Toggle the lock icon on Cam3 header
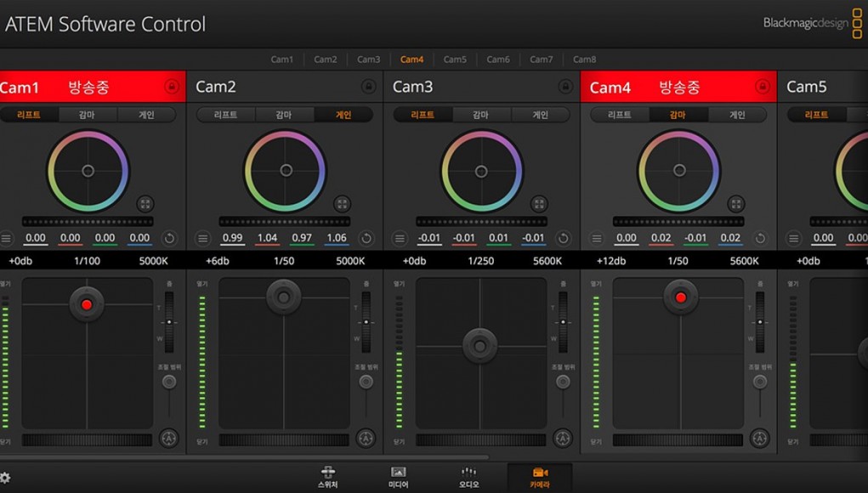The image size is (868, 493). point(565,87)
